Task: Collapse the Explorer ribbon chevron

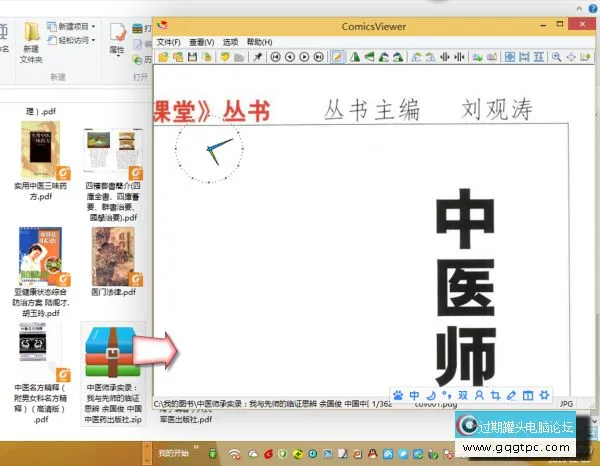Action: pyautogui.click(x=579, y=8)
